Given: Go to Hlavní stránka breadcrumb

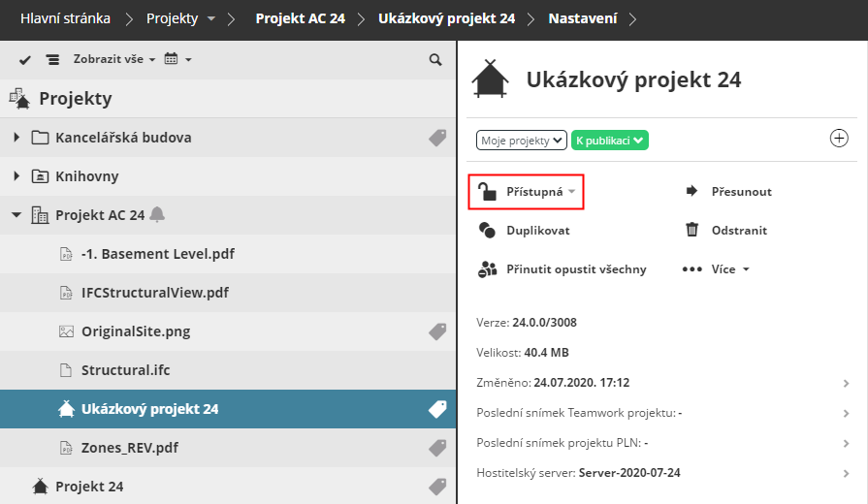Looking at the screenshot, I should (x=65, y=18).
